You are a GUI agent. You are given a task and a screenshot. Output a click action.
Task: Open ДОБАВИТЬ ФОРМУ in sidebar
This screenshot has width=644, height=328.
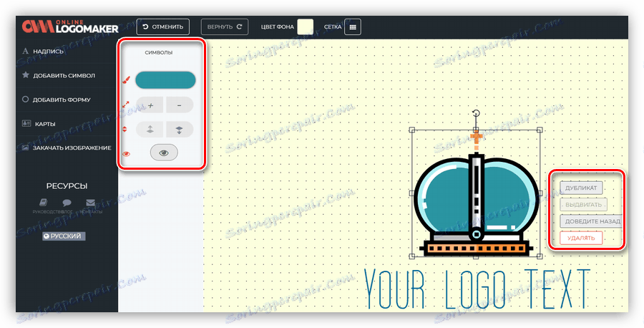62,100
